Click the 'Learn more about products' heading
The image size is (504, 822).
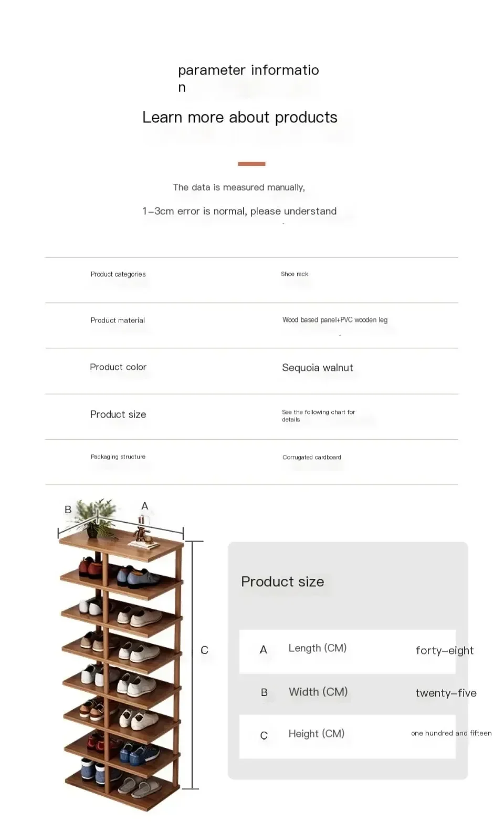[x=240, y=117]
